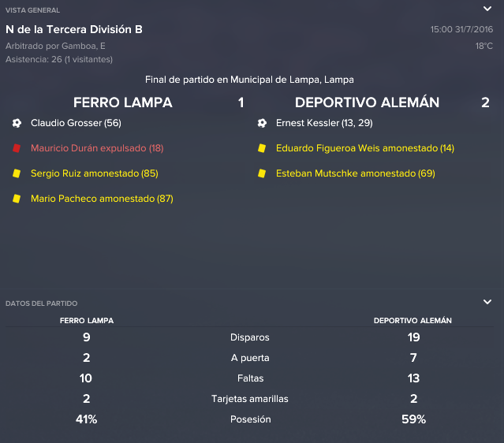Click Mario Pacheco's yellow card icon
This screenshot has width=504, height=443.
click(x=17, y=199)
